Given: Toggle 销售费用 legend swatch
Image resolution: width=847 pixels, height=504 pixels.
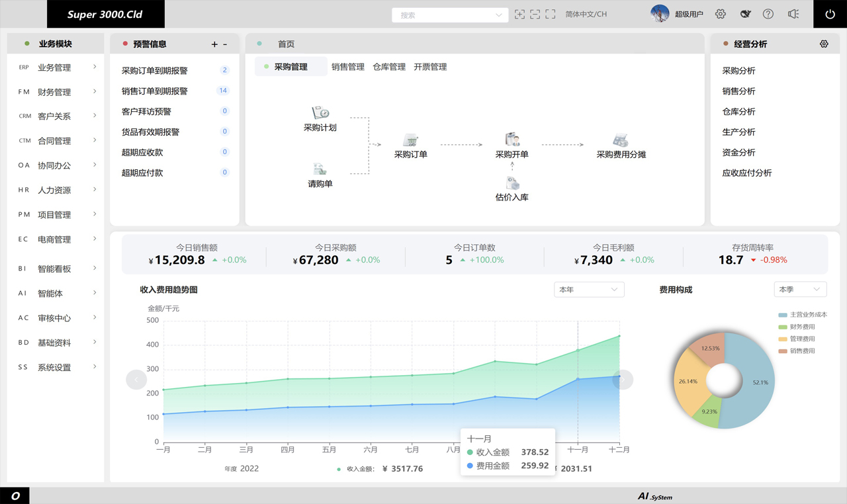Looking at the screenshot, I should click(x=783, y=351).
